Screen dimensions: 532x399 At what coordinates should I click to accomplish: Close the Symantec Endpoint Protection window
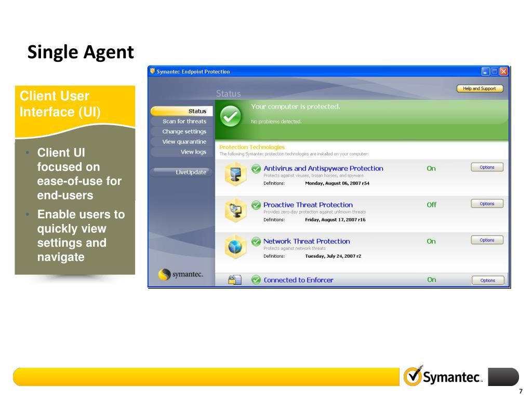(504, 72)
